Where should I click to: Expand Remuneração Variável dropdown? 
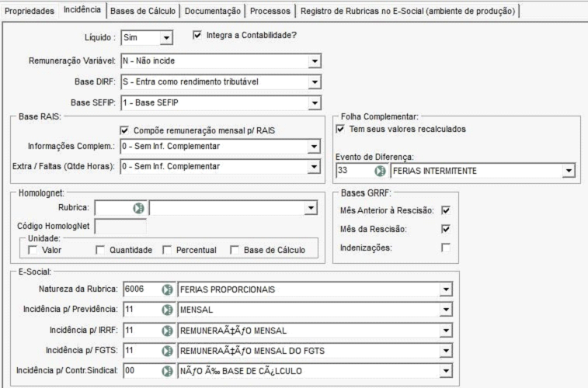click(315, 61)
